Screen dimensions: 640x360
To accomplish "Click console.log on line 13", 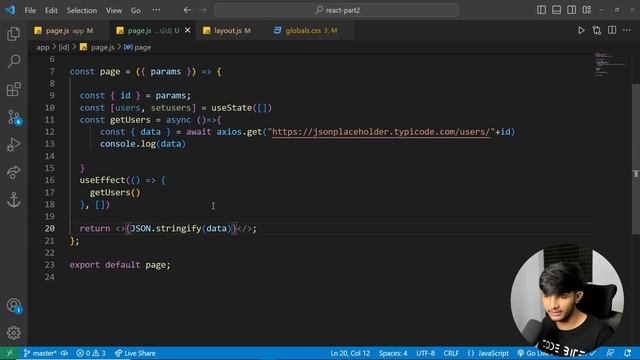I will pyautogui.click(x=128, y=144).
